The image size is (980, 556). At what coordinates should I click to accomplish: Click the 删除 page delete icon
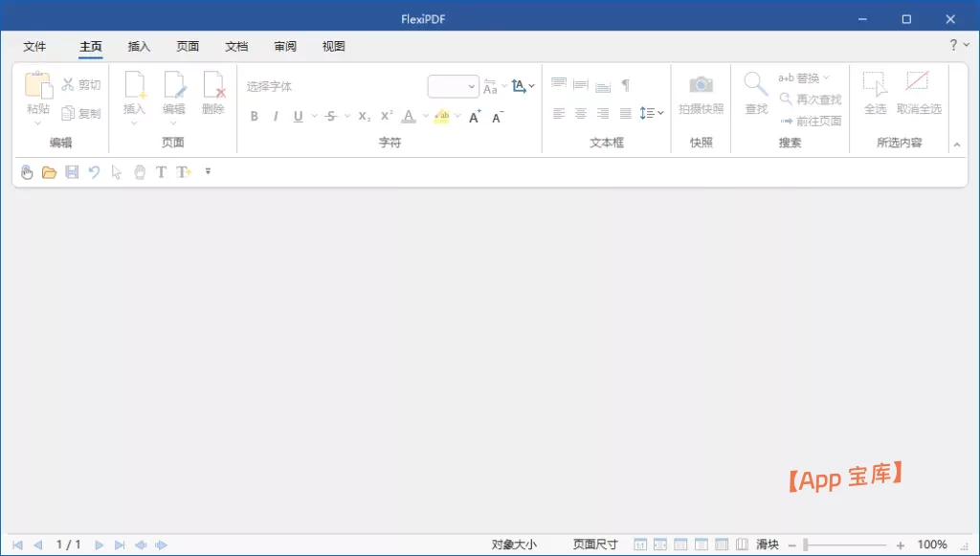coord(213,85)
